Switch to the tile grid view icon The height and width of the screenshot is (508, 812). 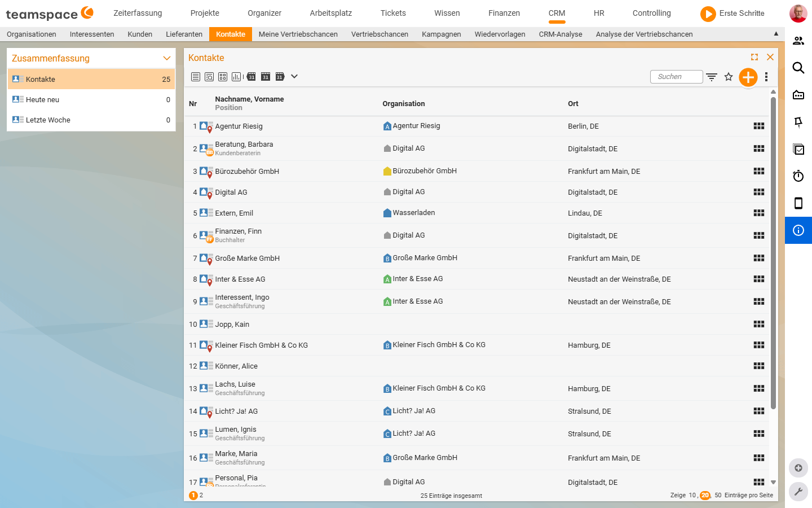pos(223,77)
